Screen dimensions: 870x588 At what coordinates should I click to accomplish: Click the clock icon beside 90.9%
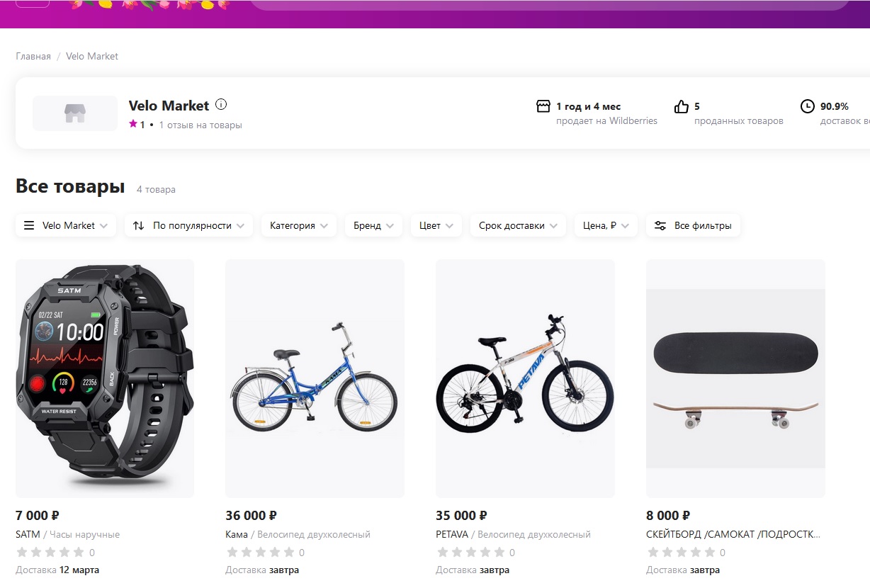[808, 106]
